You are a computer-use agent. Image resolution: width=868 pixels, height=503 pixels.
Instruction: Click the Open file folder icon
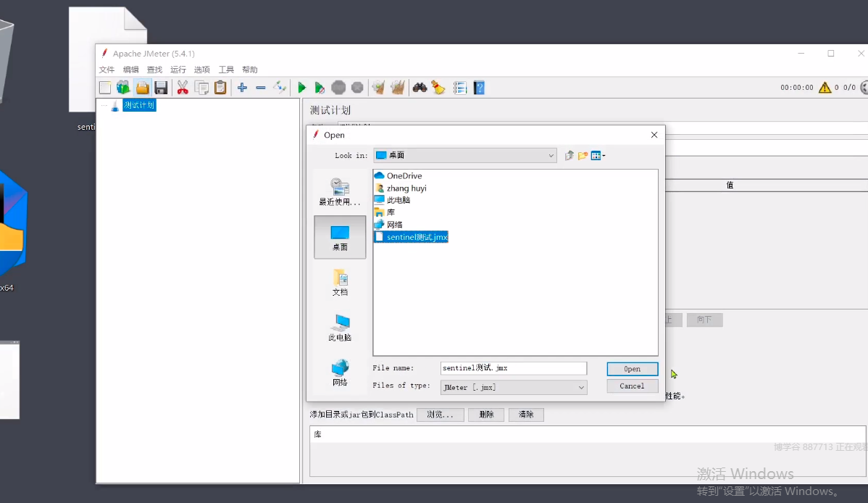click(142, 88)
